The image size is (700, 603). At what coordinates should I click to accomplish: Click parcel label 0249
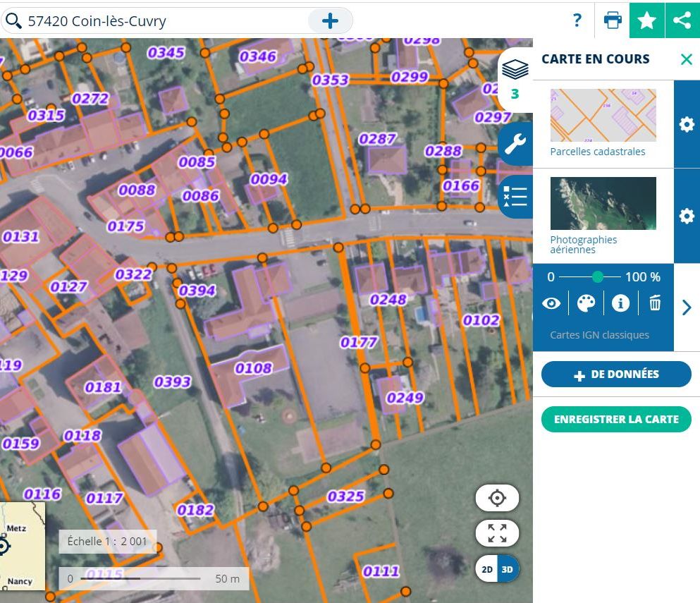[x=405, y=398]
